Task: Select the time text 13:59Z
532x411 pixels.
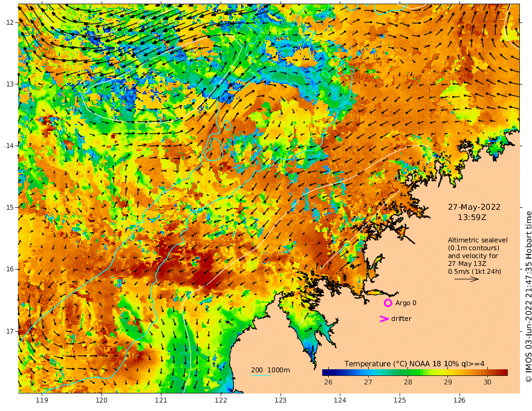Action: coord(472,218)
